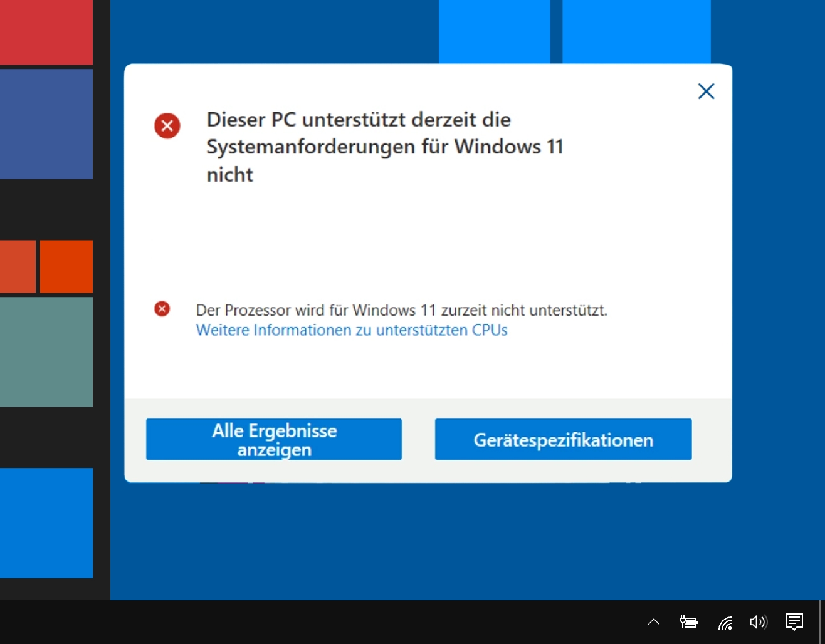The width and height of the screenshot is (825, 644).
Task: Open the teal grey tile on the left
Action: [x=46, y=351]
